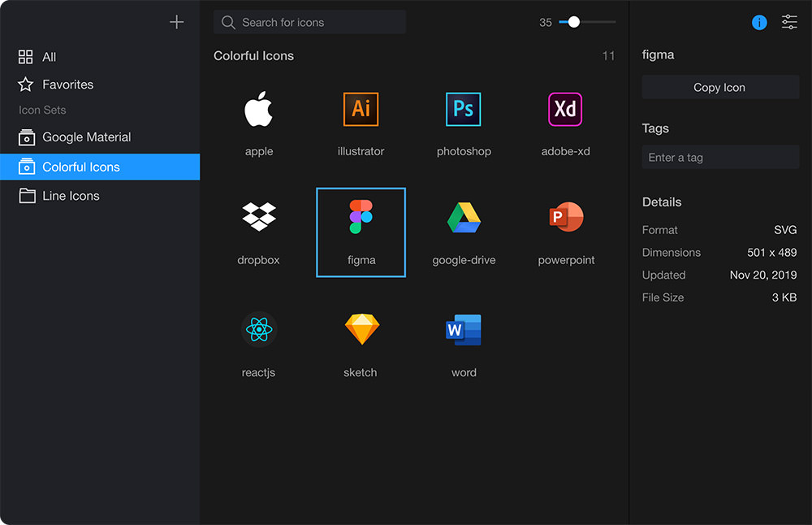812x525 pixels.
Task: Select the sketch icon
Action: point(362,328)
